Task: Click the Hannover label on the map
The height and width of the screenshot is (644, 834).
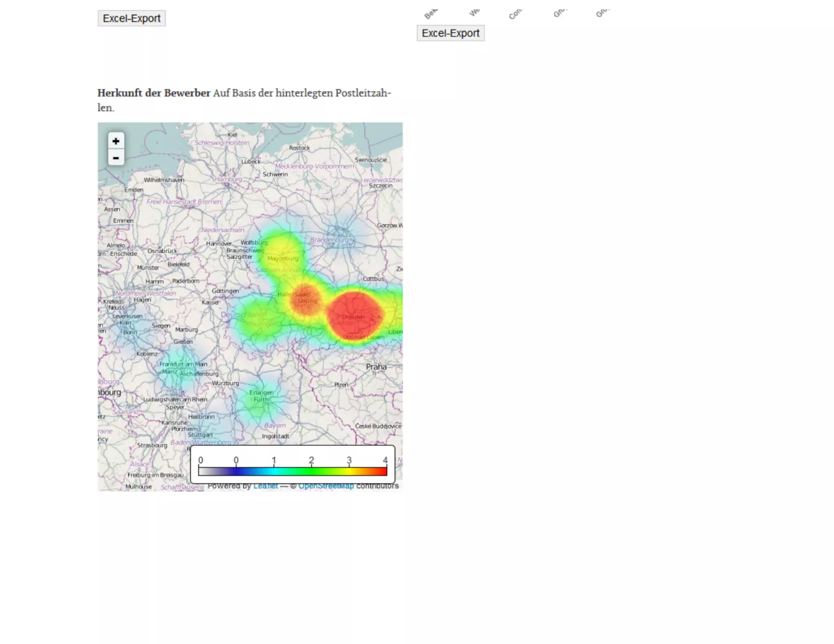Action: pos(219,243)
